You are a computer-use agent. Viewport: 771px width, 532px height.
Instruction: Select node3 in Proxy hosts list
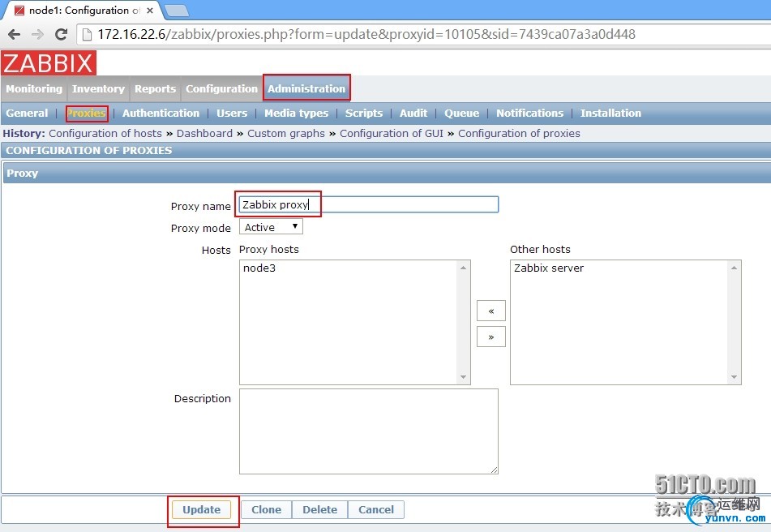pyautogui.click(x=259, y=268)
